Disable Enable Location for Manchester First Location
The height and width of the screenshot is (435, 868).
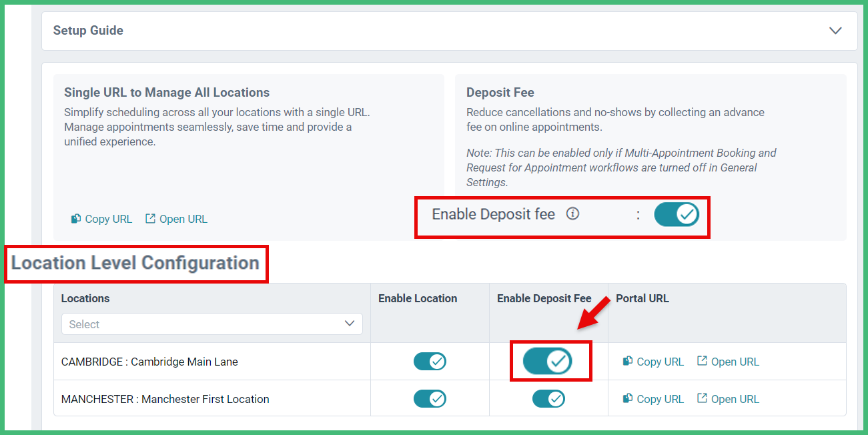tap(430, 399)
